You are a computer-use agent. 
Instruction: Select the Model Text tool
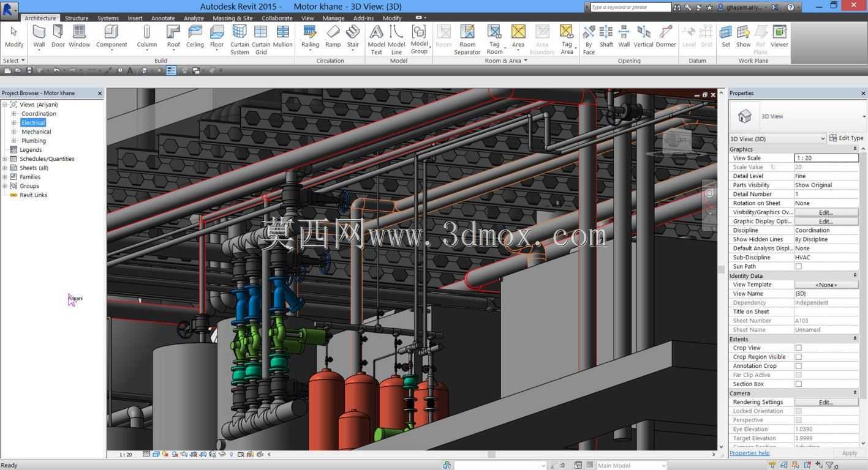[x=376, y=40]
